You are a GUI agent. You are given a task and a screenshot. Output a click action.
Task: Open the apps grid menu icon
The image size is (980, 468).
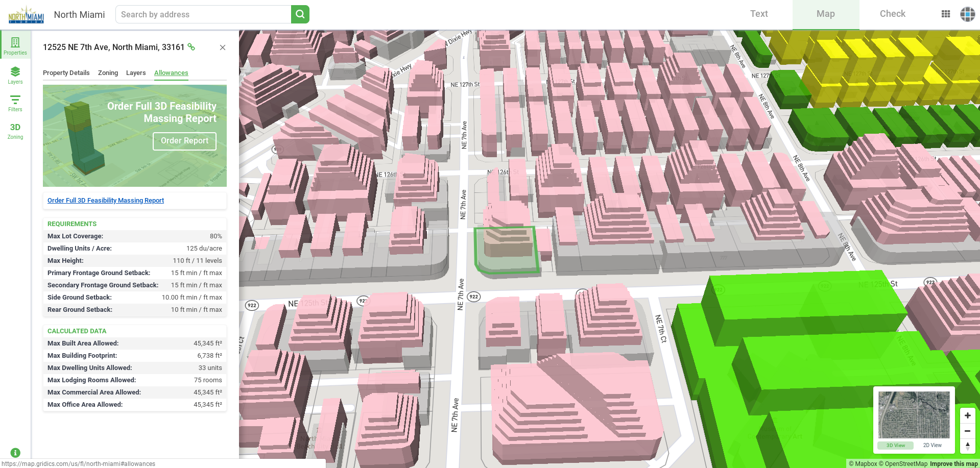946,14
